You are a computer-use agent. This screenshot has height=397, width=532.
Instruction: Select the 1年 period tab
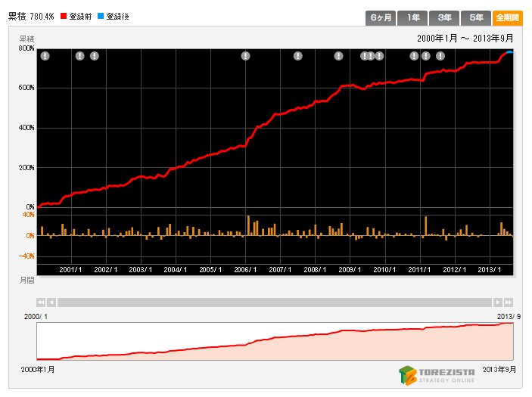pyautogui.click(x=413, y=17)
